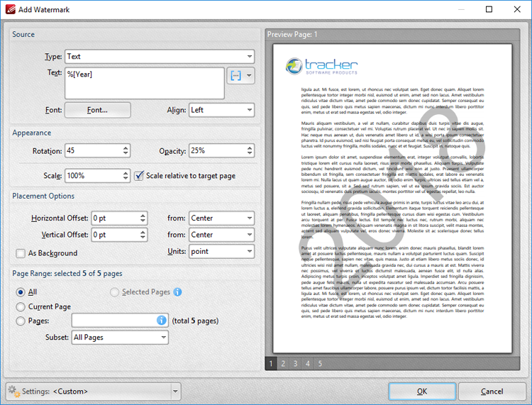Click the Horizontal Offset value field
Viewport: 532px width, 405px height.
115,218
